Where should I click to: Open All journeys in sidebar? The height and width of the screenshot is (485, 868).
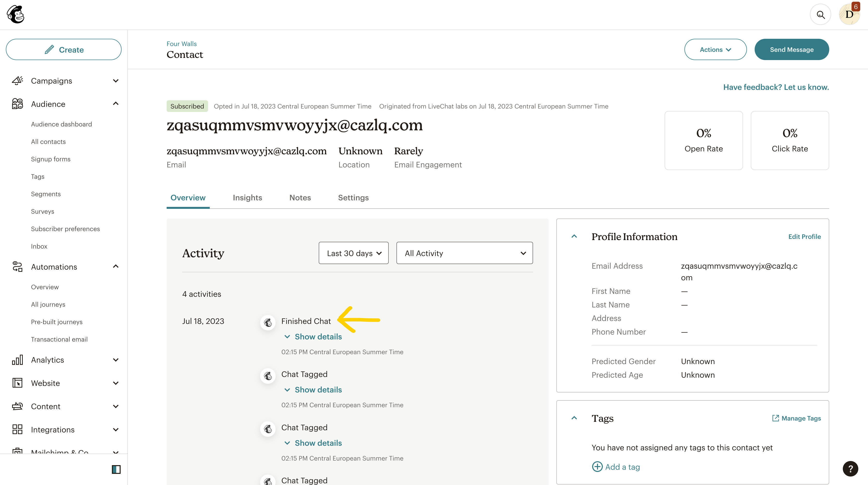(x=48, y=304)
